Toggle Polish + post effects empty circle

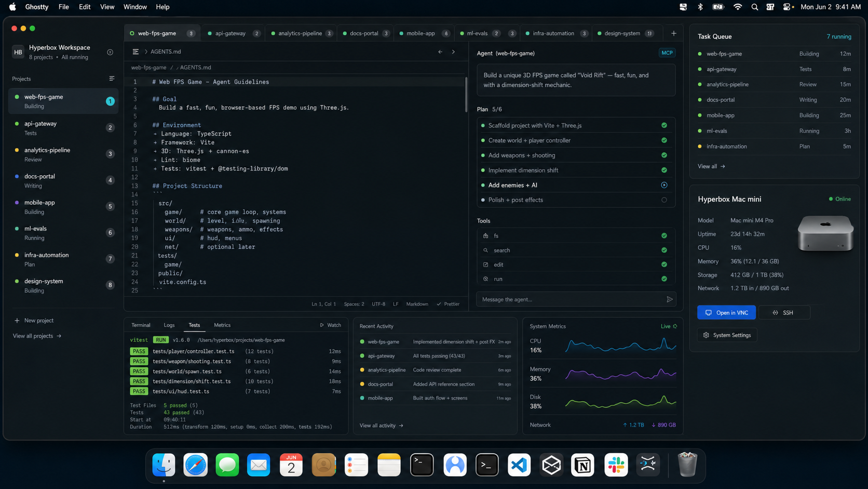(x=664, y=200)
